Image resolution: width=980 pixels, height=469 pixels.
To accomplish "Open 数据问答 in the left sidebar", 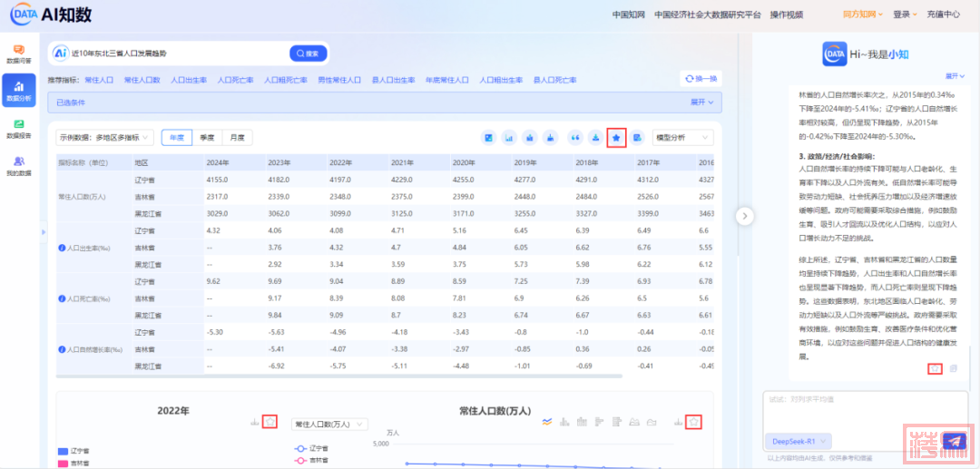I will tap(18, 54).
